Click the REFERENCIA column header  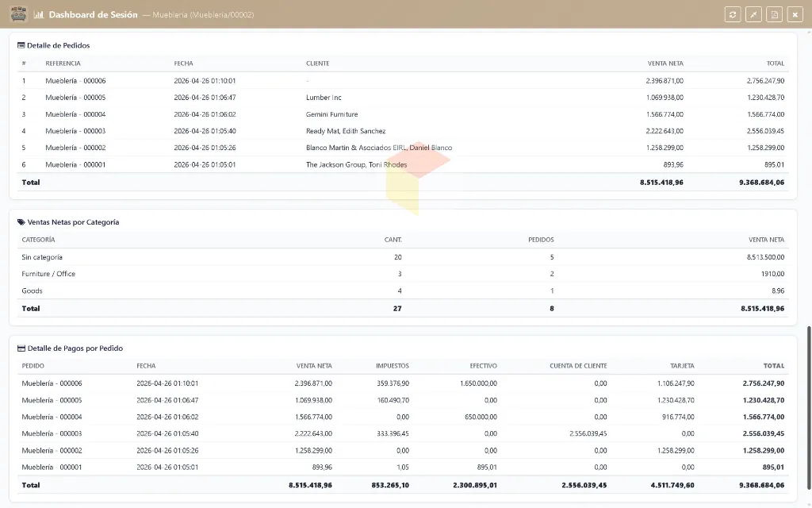63,63
